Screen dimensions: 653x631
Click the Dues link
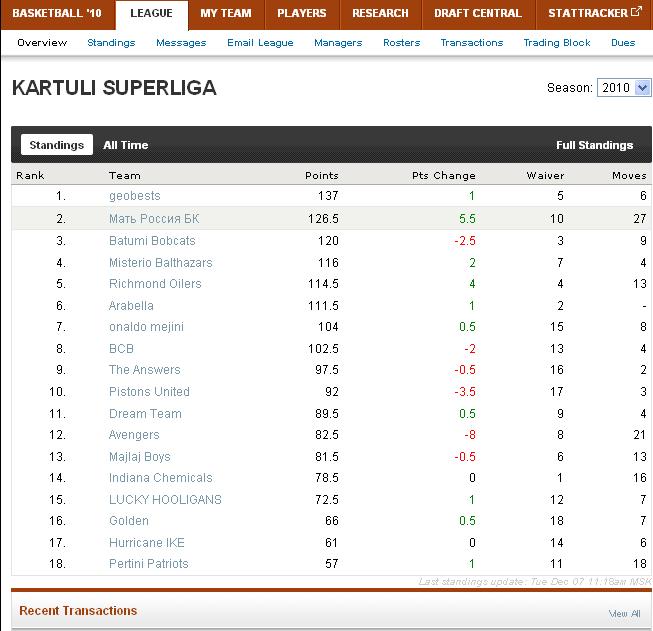(x=623, y=43)
